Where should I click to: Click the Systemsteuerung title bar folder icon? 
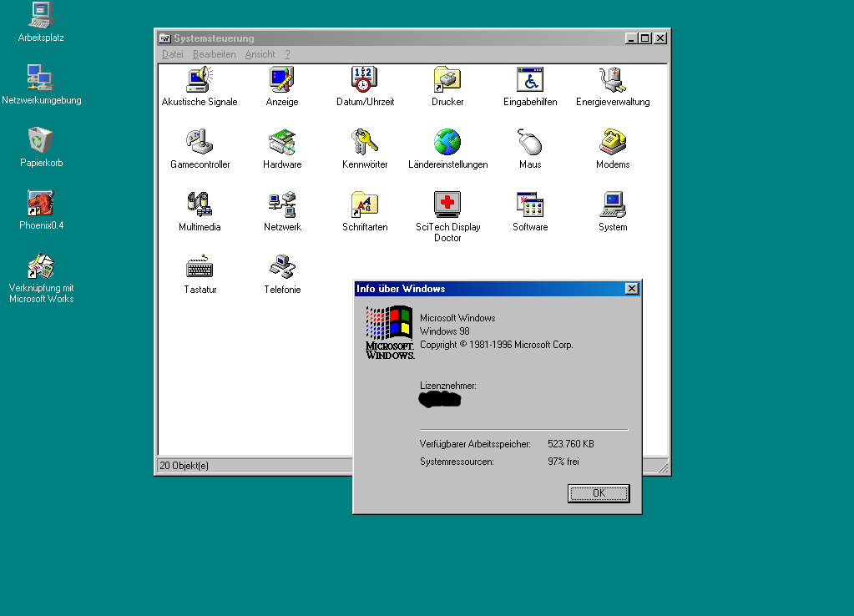coord(164,38)
